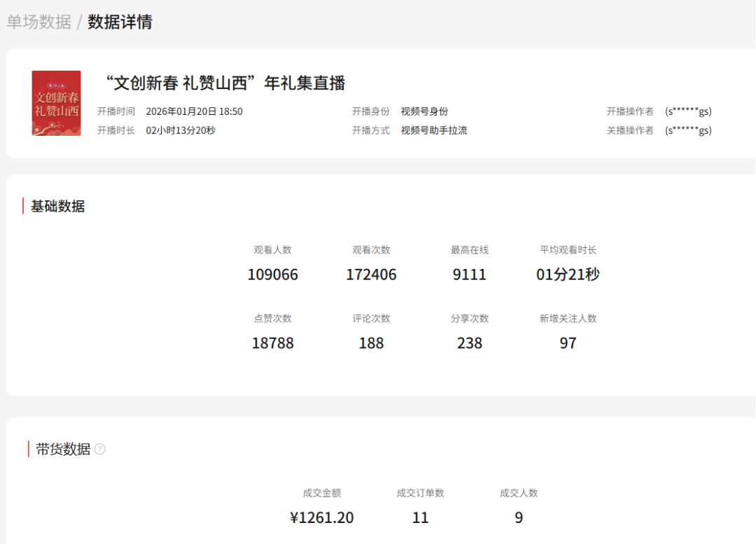Click the 数据详情 breadcrumb title
The height and width of the screenshot is (544, 756).
pos(120,22)
